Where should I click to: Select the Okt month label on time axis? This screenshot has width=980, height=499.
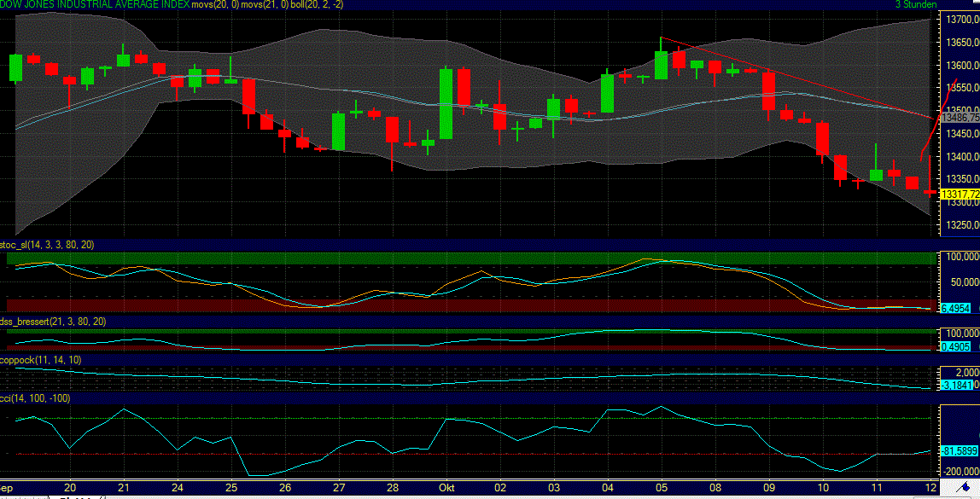coord(446,487)
